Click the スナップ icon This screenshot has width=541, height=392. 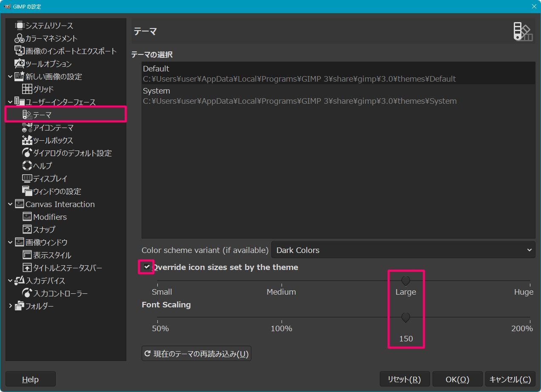(x=27, y=230)
